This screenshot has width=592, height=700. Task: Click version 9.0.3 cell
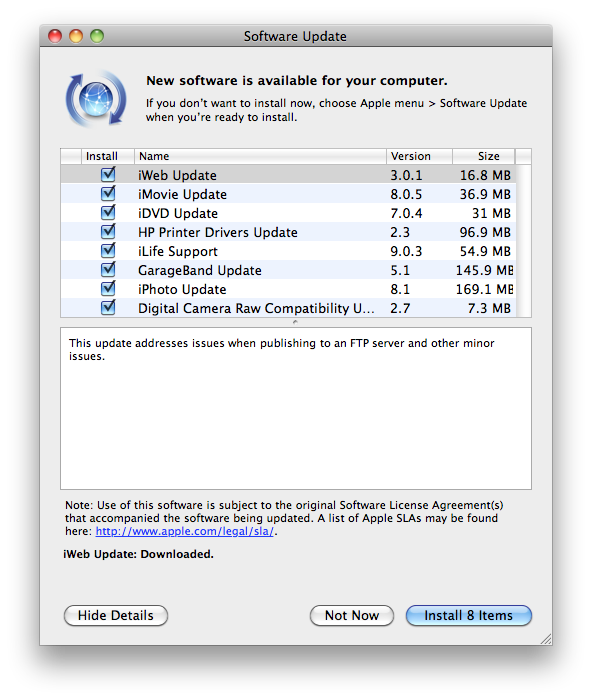point(406,251)
